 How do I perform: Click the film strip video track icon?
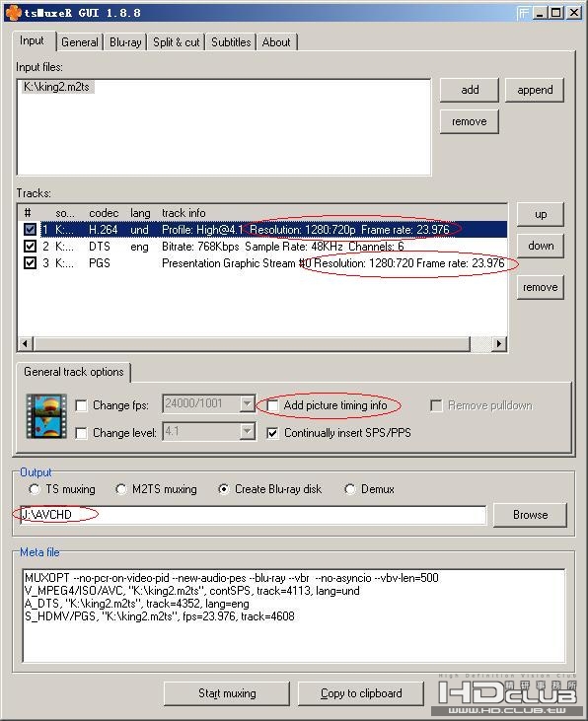46,415
